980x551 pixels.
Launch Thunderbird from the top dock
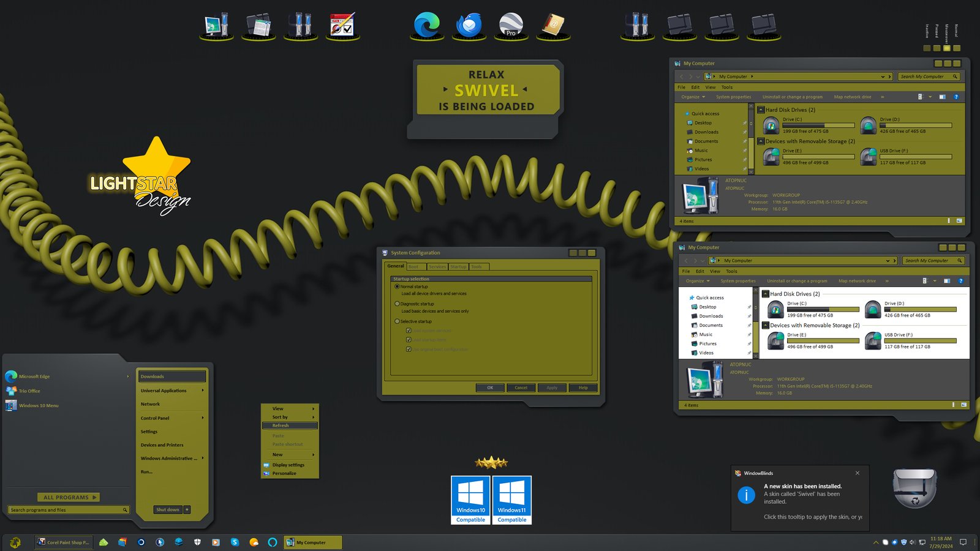click(469, 25)
